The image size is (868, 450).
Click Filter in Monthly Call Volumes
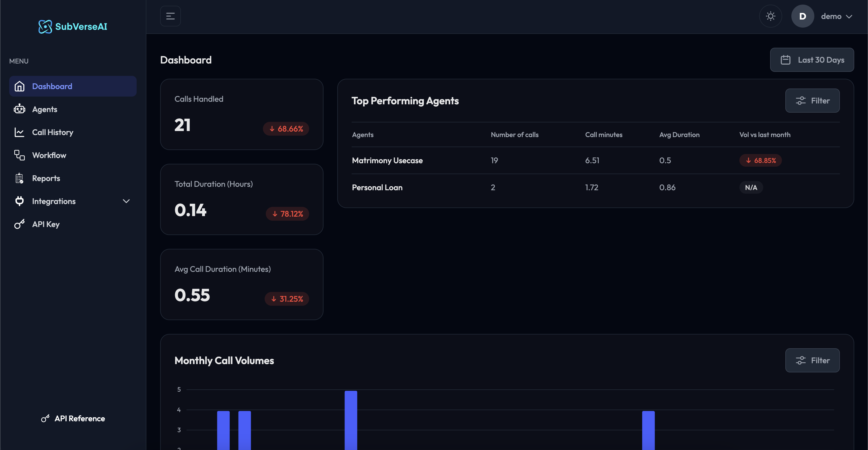click(x=812, y=360)
